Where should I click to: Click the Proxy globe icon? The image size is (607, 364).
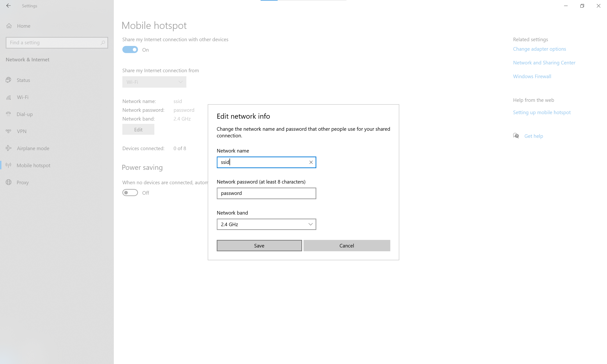tap(9, 182)
